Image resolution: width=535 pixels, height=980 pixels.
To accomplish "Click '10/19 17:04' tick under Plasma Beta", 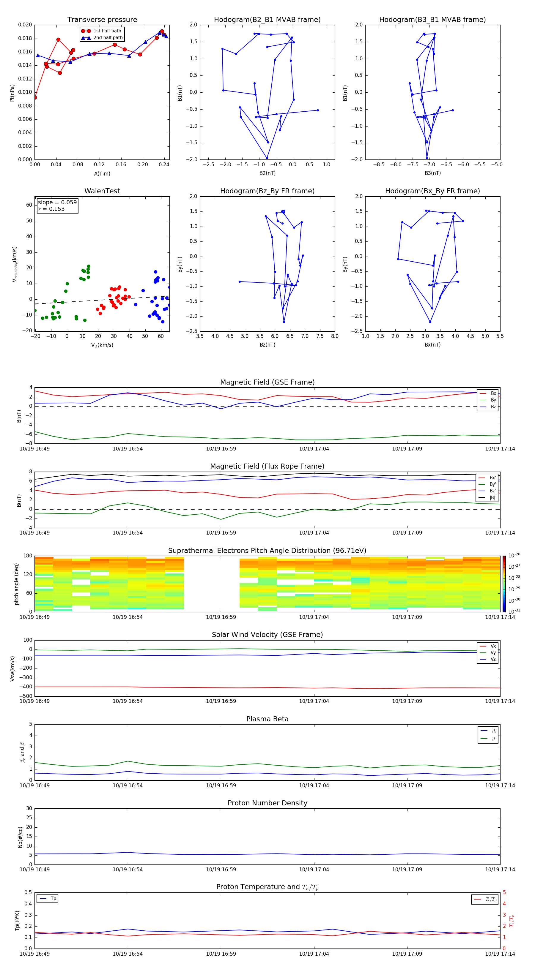I will [x=314, y=785].
